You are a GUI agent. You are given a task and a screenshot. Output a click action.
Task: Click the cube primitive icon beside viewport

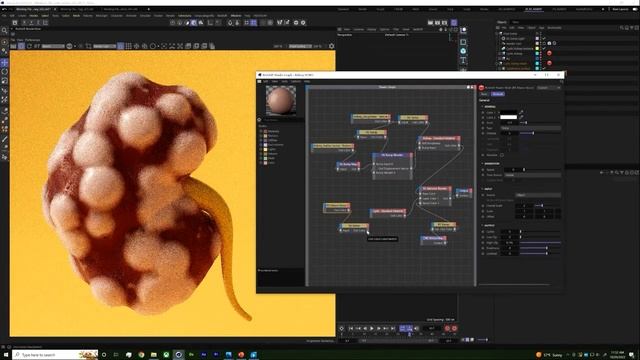(463, 42)
